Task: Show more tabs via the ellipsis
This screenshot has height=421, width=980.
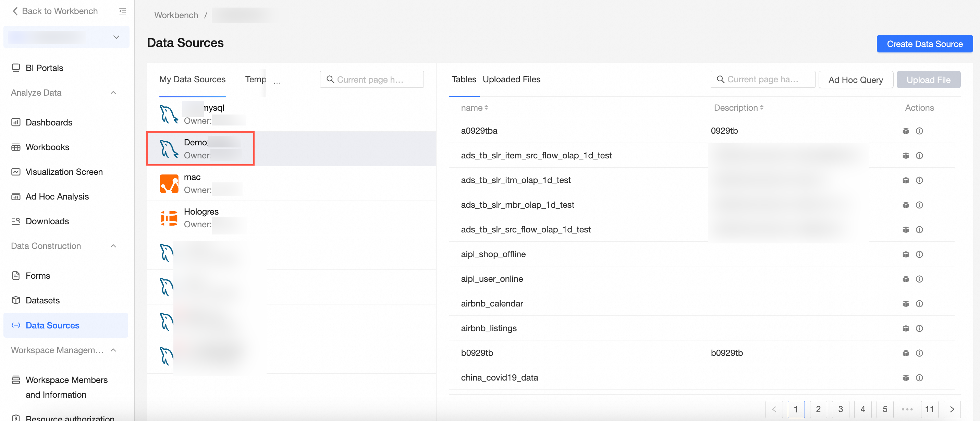Action: point(277,82)
